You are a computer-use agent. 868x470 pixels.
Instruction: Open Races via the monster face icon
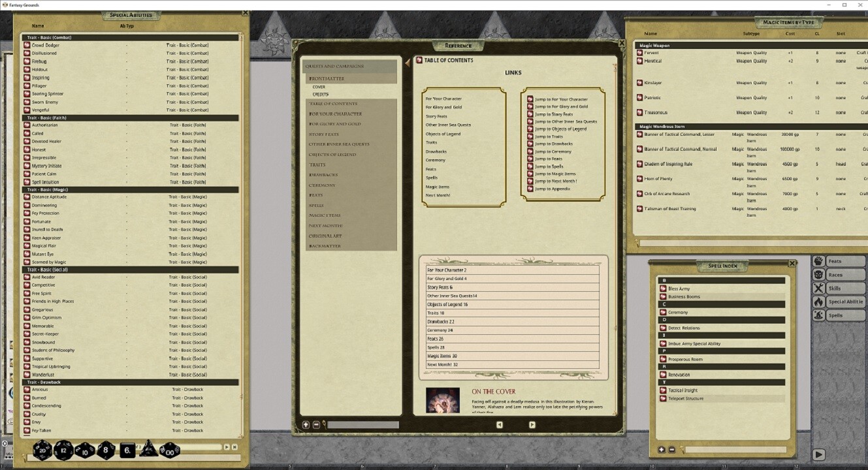819,275
